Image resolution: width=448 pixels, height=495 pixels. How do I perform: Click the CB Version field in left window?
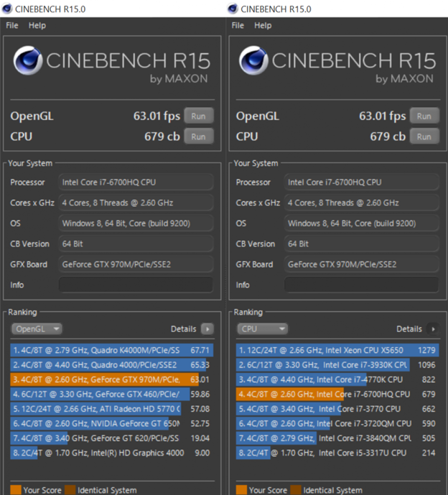pyautogui.click(x=136, y=244)
